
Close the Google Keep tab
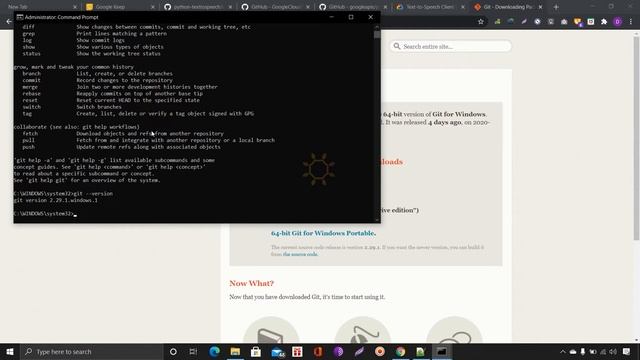pyautogui.click(x=153, y=7)
